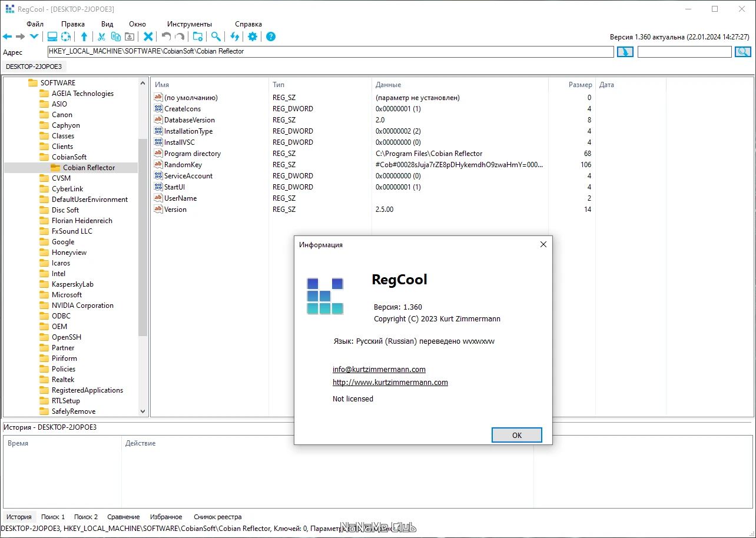Click the registry address path field
Image resolution: width=756 pixels, height=538 pixels.
point(331,52)
